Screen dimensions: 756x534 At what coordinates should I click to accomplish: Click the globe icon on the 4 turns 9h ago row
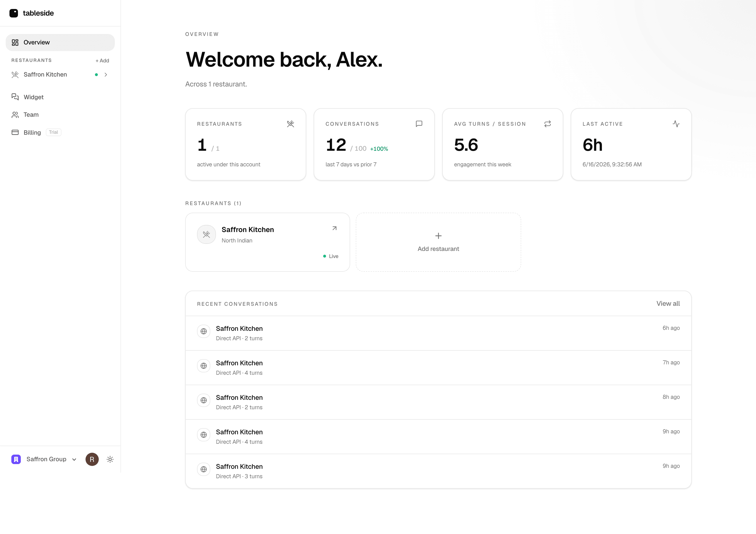click(x=203, y=435)
